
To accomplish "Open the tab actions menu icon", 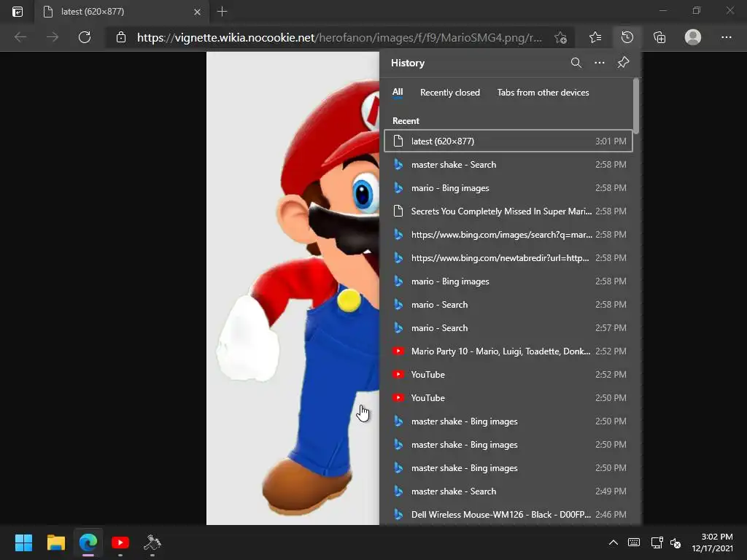I will [18, 12].
